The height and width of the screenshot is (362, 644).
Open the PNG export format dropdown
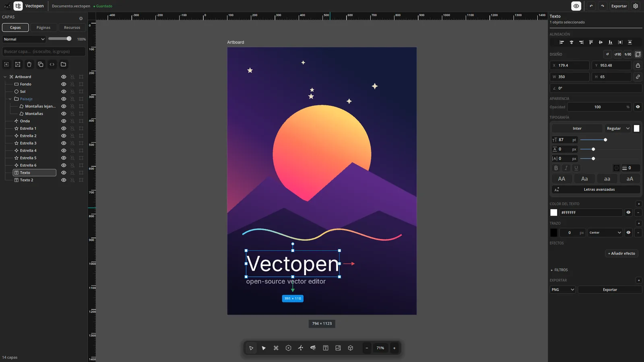click(563, 290)
